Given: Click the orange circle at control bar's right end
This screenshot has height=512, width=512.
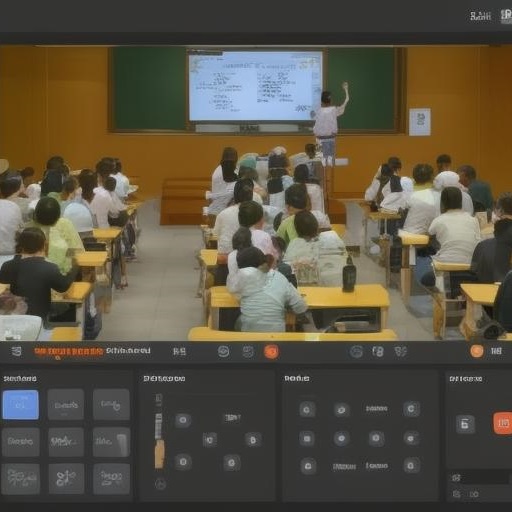Looking at the screenshot, I should point(477,351).
